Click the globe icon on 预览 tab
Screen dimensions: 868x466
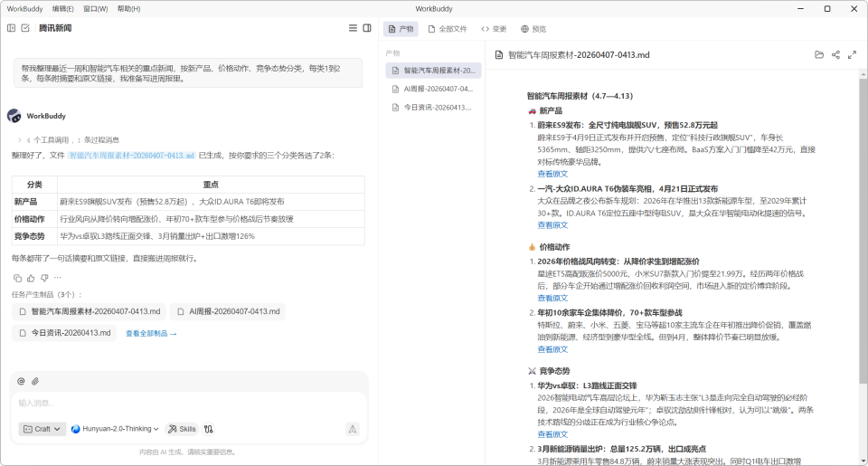point(524,29)
